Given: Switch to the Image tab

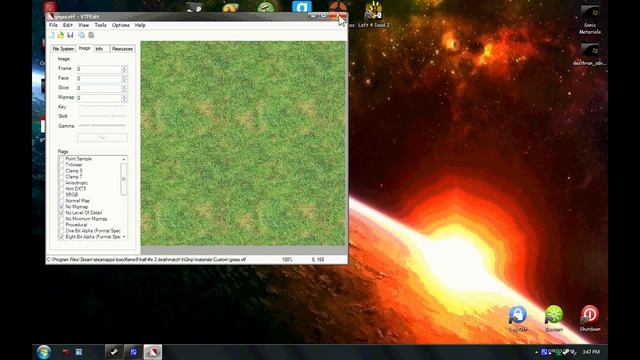Looking at the screenshot, I should point(84,48).
